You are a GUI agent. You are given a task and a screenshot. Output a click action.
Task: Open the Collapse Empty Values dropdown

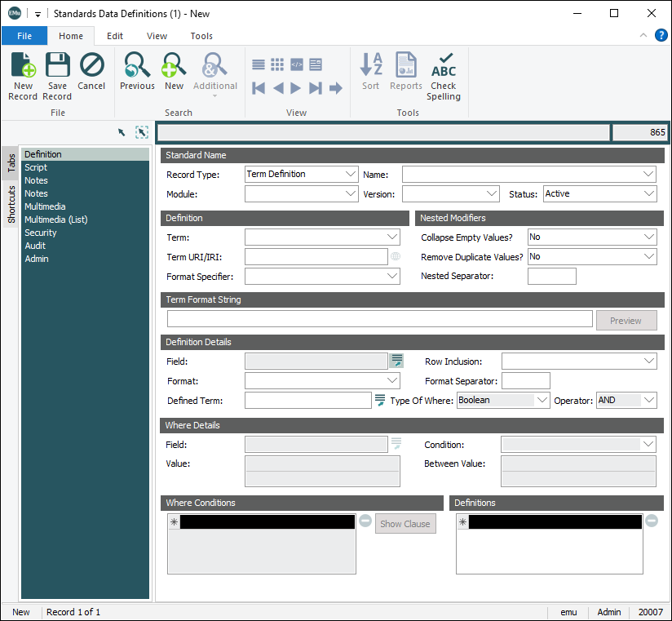(648, 237)
